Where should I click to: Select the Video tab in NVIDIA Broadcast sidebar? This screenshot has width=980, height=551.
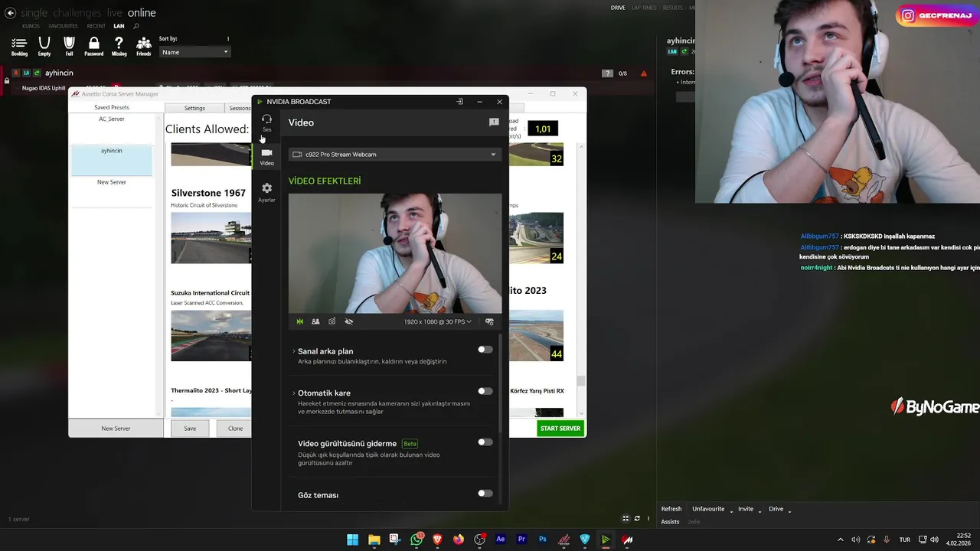point(266,157)
